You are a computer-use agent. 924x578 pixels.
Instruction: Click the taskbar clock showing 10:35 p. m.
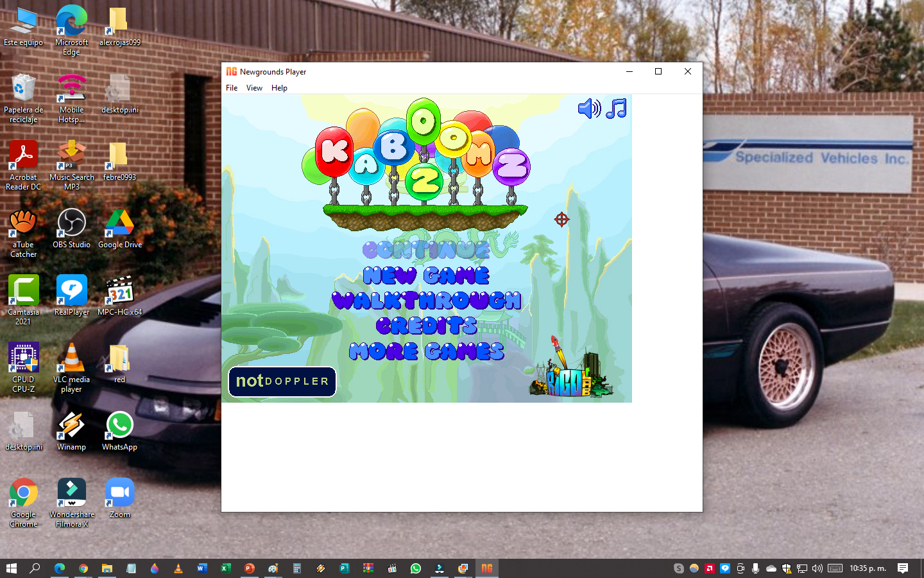(x=868, y=568)
